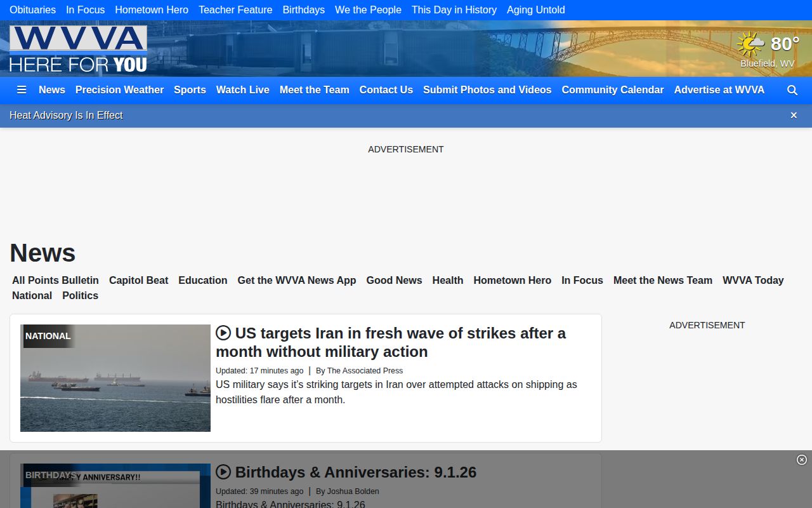The image size is (812, 508).
Task: Open Birthdays story thumbnail image
Action: (x=115, y=486)
